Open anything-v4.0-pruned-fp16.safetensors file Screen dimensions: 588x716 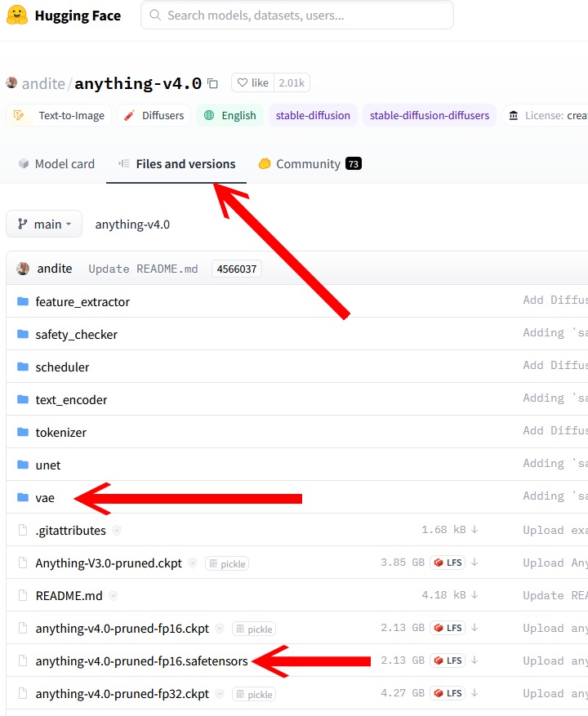(x=141, y=661)
